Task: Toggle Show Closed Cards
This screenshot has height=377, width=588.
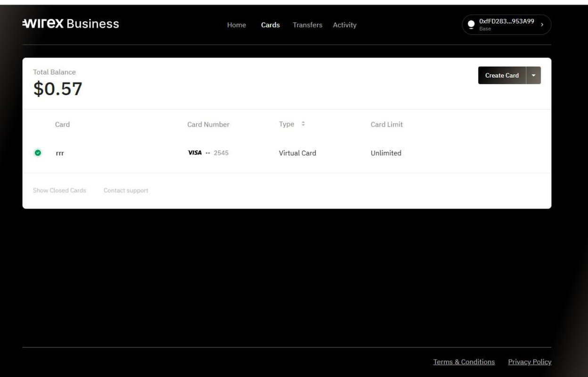Action: (x=59, y=190)
